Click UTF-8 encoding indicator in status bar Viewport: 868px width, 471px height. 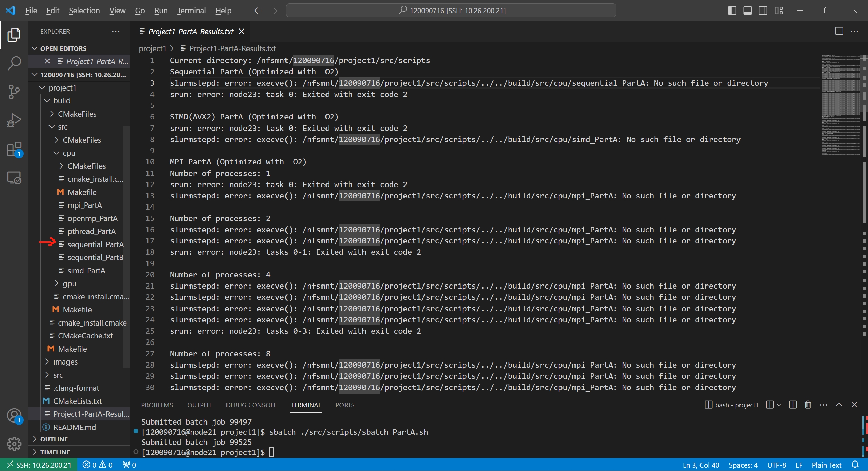776,465
